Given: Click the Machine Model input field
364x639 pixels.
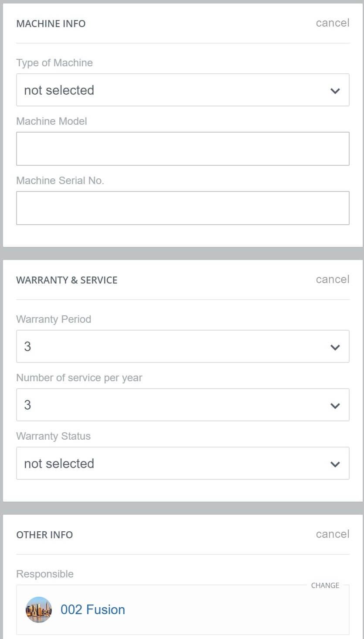Looking at the screenshot, I should tap(183, 148).
